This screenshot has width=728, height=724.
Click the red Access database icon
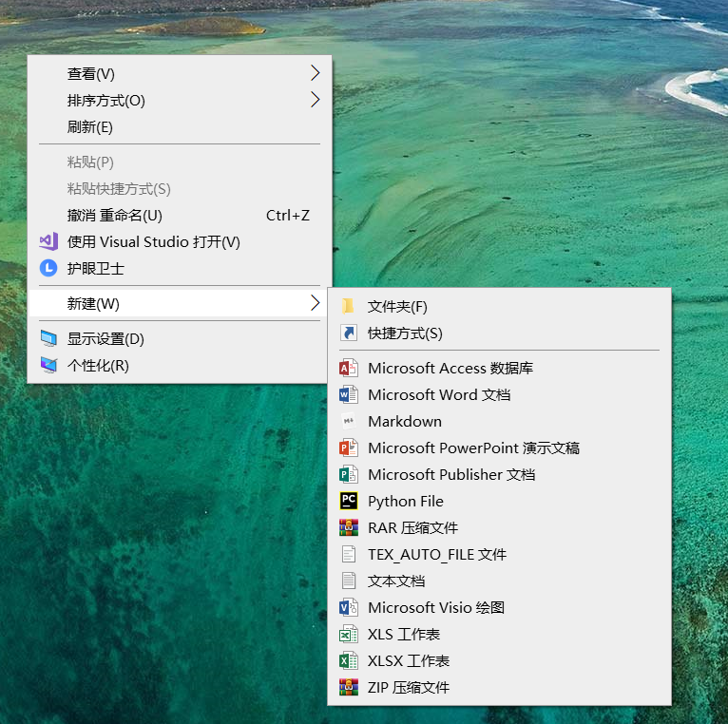[348, 368]
